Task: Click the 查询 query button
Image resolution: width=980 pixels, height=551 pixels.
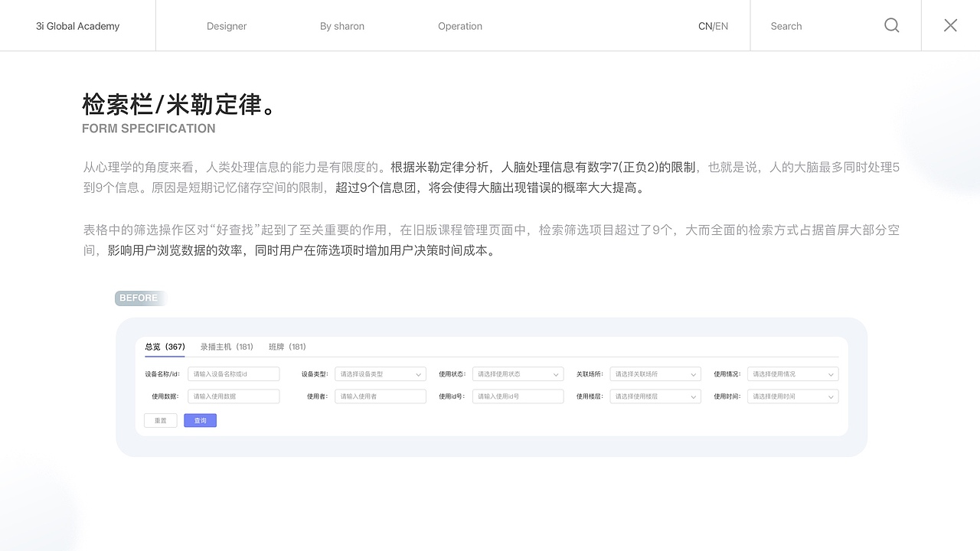Action: click(200, 420)
